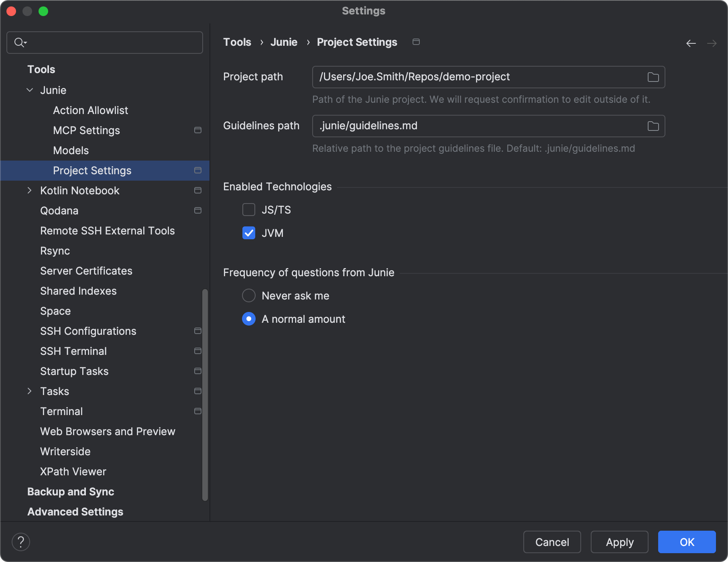Disable the JVM technology checkbox
The image size is (728, 562).
coord(249,233)
